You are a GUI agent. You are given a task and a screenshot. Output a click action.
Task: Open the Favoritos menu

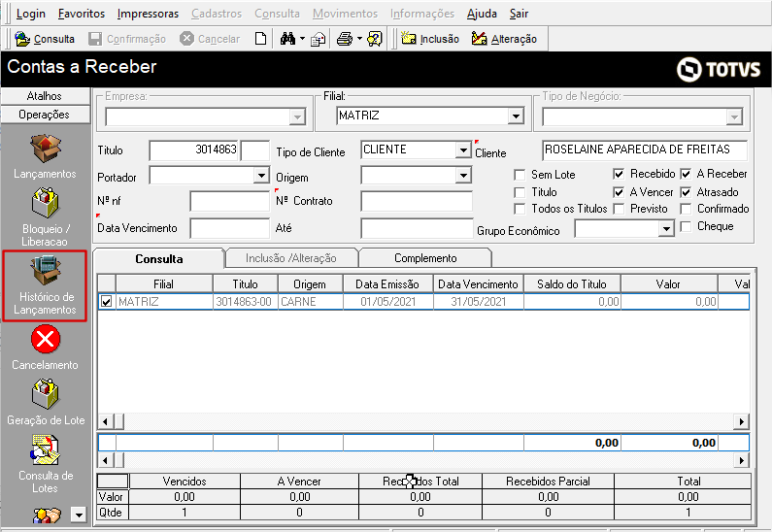pos(82,14)
